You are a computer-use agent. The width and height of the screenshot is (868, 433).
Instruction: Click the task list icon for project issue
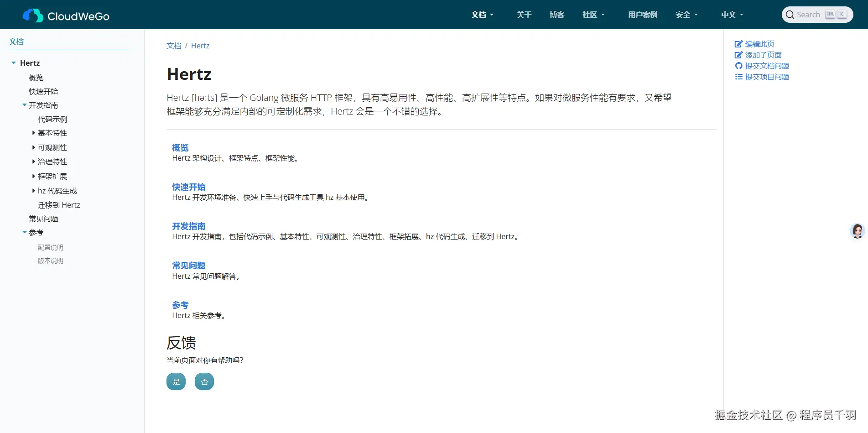tap(738, 77)
